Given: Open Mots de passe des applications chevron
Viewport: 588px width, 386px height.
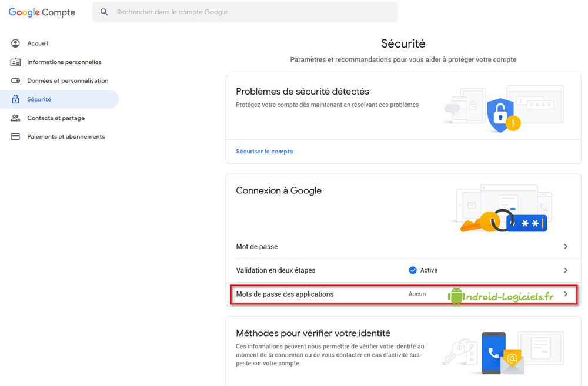Looking at the screenshot, I should point(566,294).
